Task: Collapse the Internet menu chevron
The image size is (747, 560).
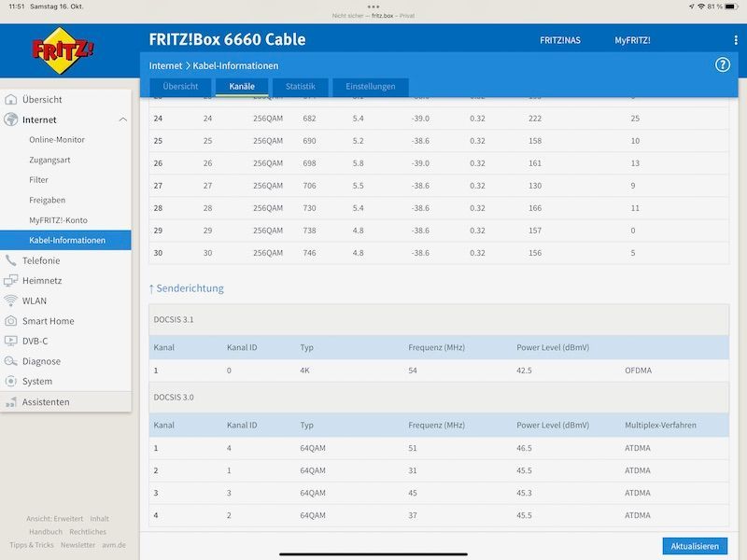Action: coord(123,119)
